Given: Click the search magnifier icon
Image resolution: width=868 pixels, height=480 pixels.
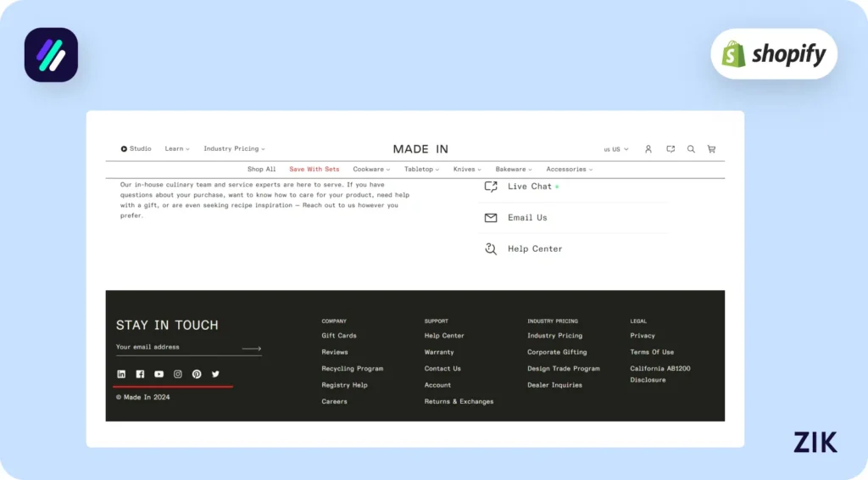Looking at the screenshot, I should tap(691, 149).
